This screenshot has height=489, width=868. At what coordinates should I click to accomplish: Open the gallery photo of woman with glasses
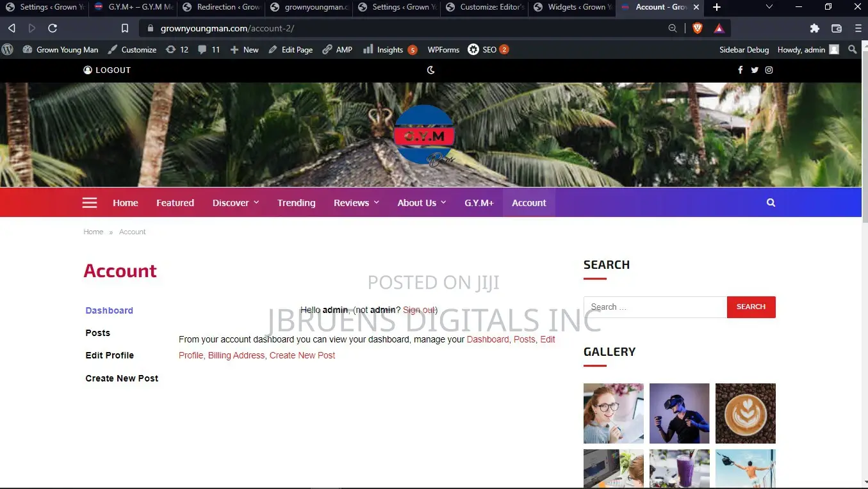tap(614, 413)
